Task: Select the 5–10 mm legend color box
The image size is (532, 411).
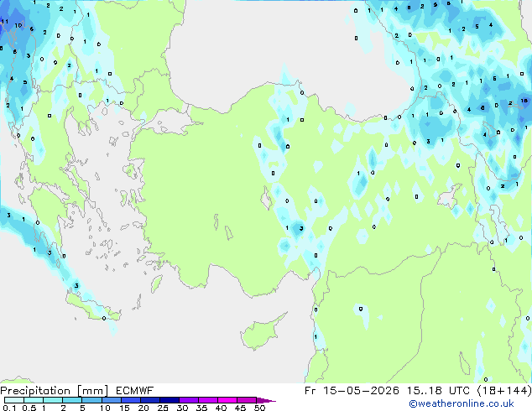Action: coord(91,400)
